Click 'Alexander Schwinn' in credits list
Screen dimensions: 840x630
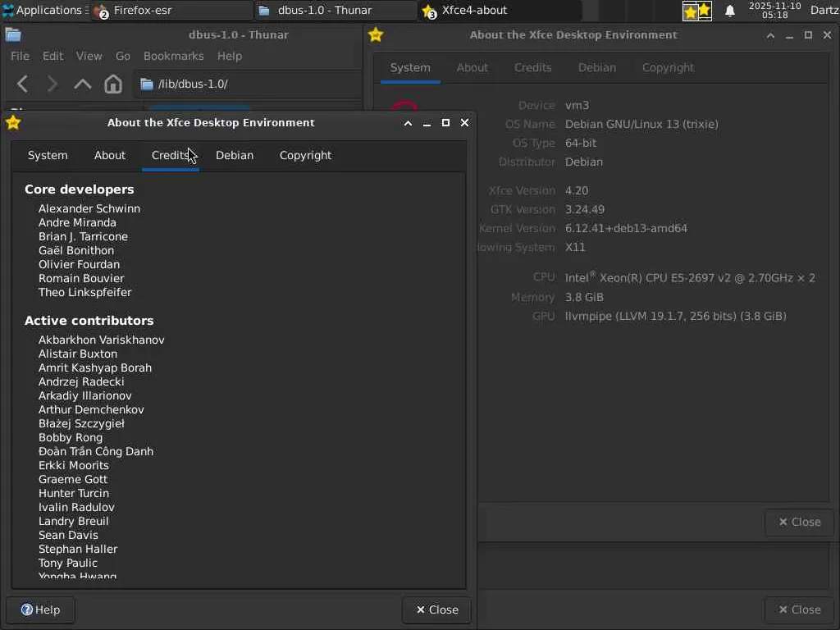(x=89, y=209)
